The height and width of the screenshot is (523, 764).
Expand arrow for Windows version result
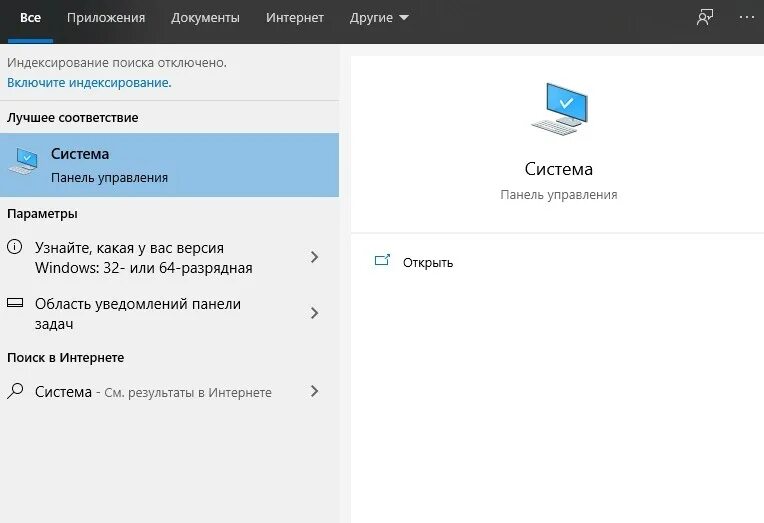click(315, 257)
